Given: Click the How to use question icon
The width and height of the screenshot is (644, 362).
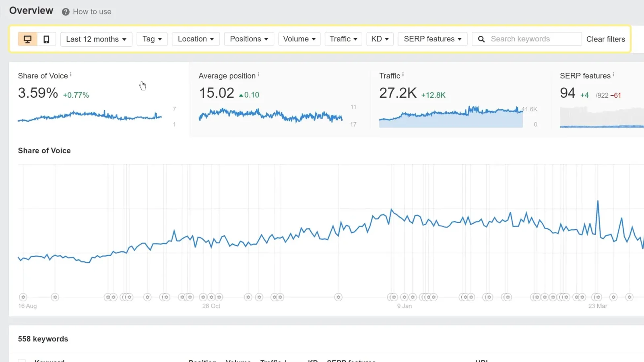Looking at the screenshot, I should tap(66, 12).
